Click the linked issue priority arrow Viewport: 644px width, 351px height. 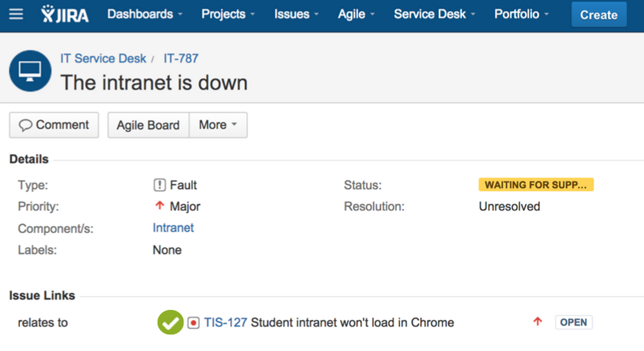click(537, 322)
